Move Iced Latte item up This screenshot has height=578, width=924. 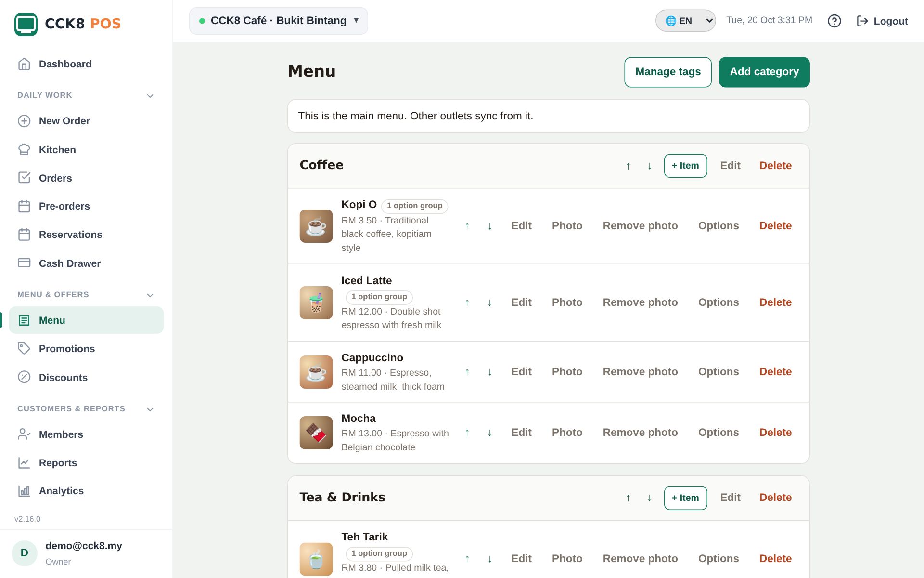pos(467,302)
